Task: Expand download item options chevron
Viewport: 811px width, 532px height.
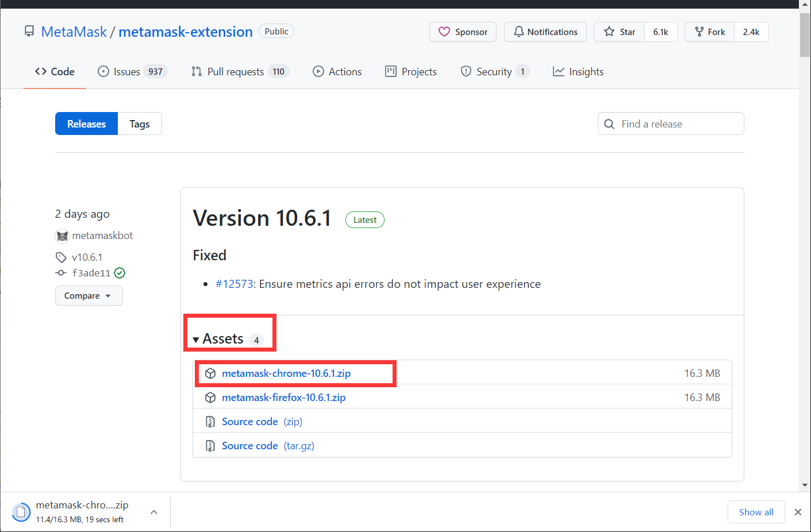Action: pyautogui.click(x=153, y=512)
